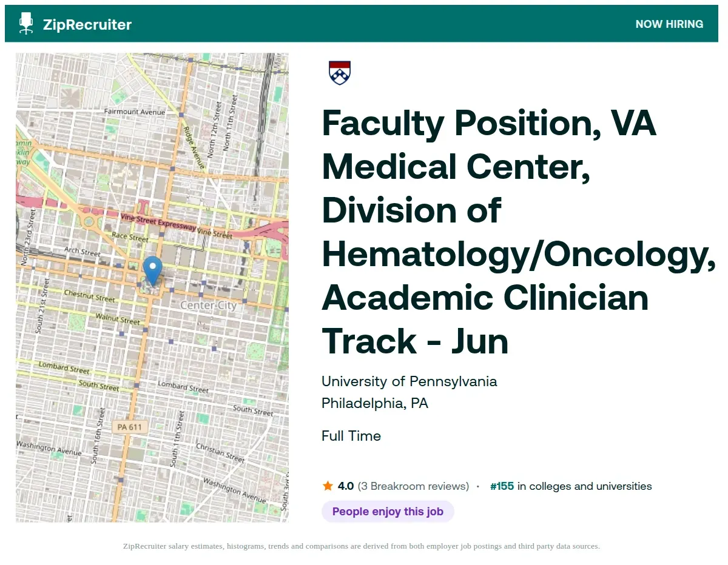Click the University of Pennsylvania shield logo
728x565 pixels.
(x=340, y=73)
